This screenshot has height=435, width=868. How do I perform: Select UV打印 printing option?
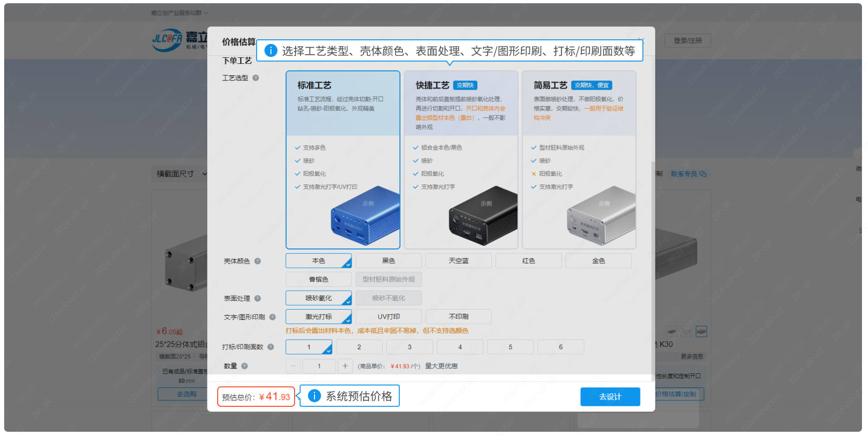pos(389,317)
